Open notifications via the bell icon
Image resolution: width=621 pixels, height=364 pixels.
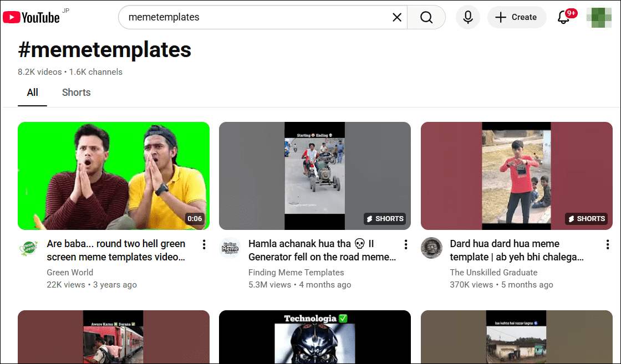[x=563, y=17]
